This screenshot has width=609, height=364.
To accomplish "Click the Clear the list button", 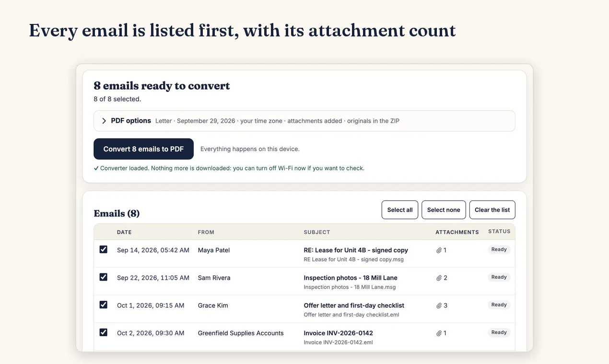I will [x=492, y=210].
